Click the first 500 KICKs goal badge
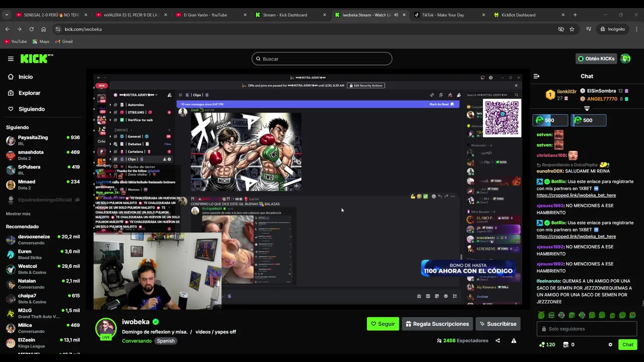644x362 pixels. click(550, 120)
